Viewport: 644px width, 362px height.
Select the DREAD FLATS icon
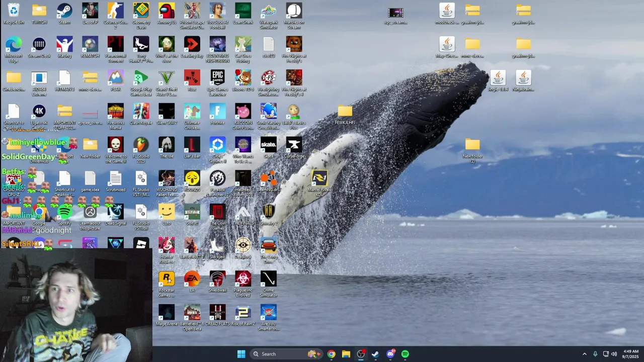click(217, 315)
